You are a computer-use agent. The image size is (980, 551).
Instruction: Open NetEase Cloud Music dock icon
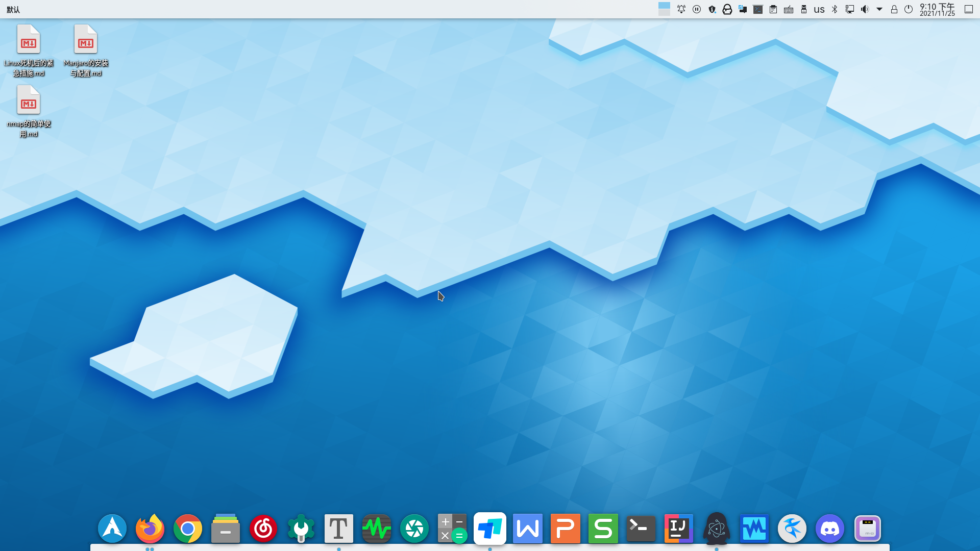pyautogui.click(x=263, y=529)
